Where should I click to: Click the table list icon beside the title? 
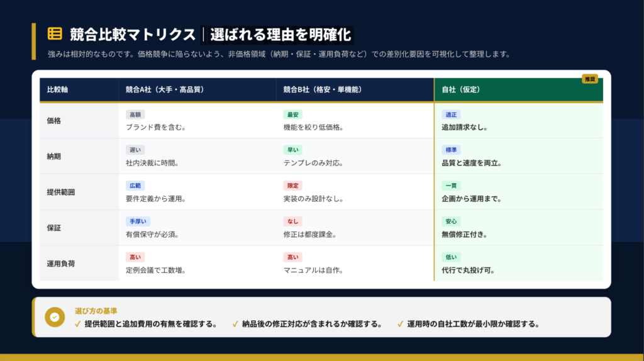point(55,33)
